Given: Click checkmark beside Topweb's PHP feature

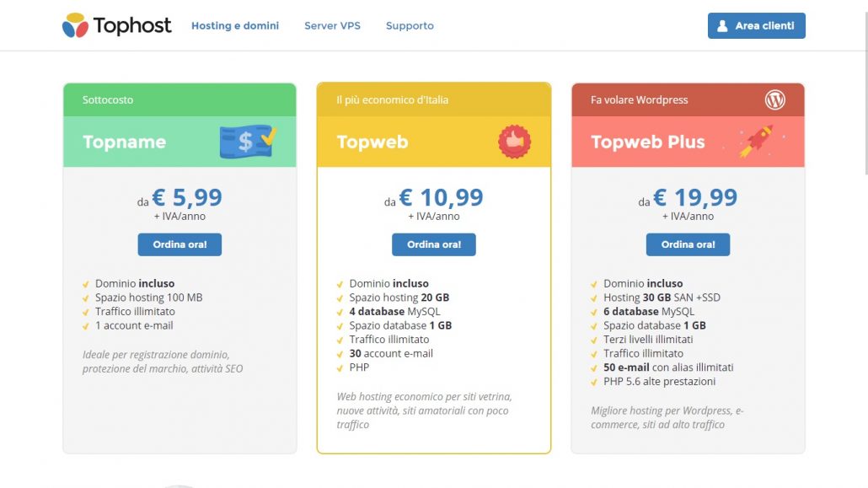Looking at the screenshot, I should coord(340,367).
